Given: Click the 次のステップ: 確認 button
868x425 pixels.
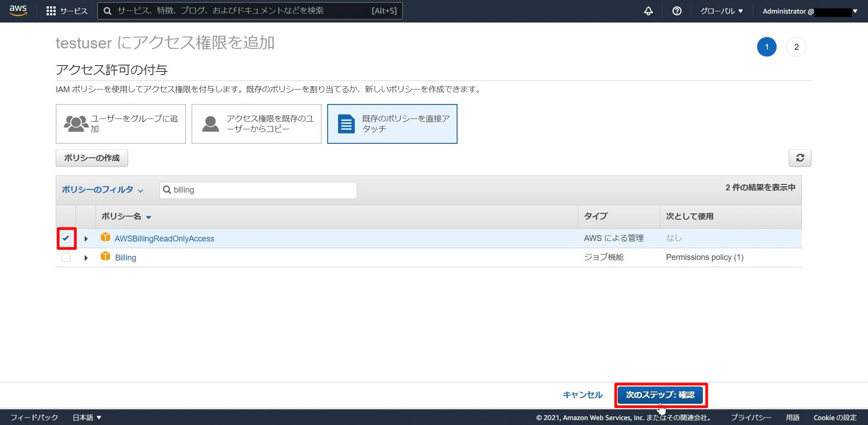Looking at the screenshot, I should [660, 395].
